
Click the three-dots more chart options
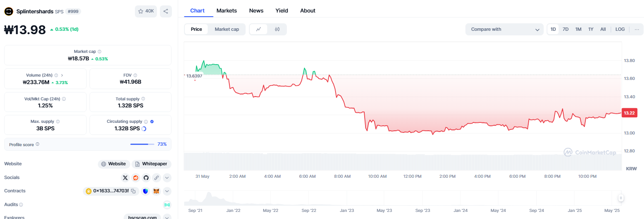[637, 29]
